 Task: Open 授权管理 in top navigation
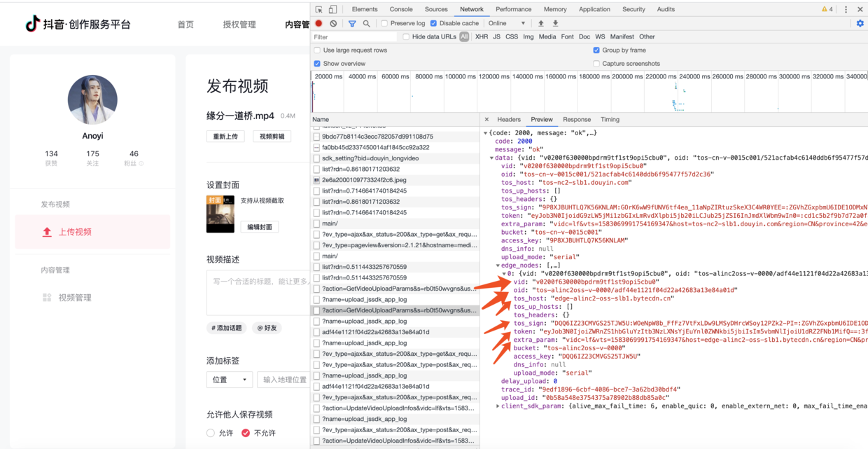click(239, 25)
